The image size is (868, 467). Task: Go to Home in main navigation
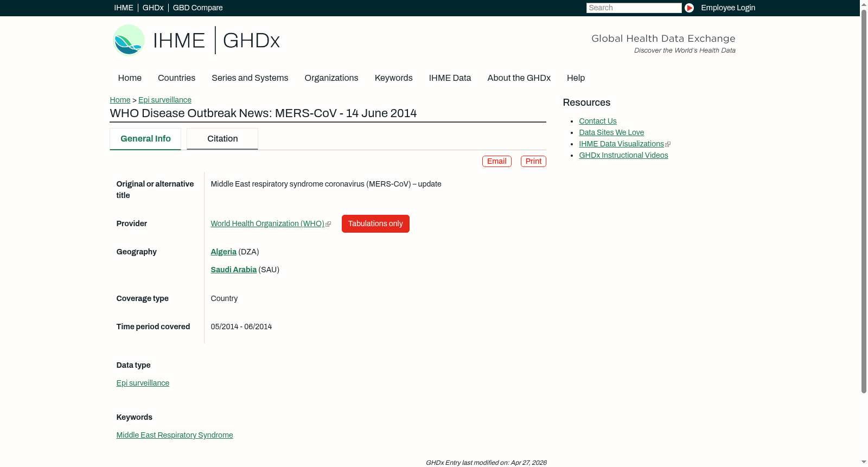point(130,78)
